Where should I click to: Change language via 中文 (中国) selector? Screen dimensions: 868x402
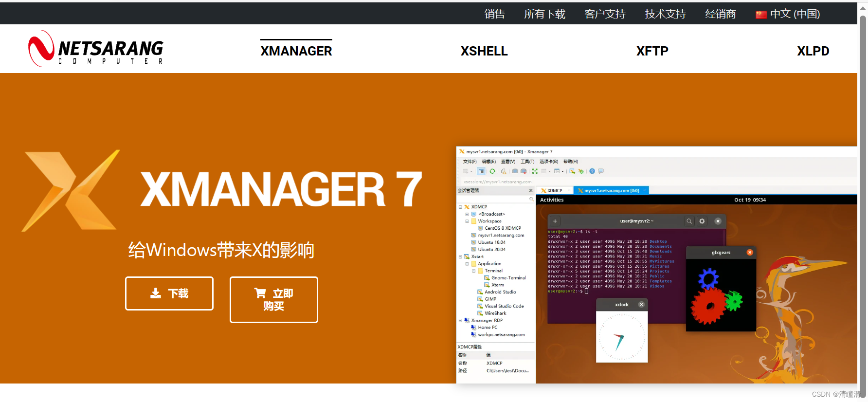pyautogui.click(x=788, y=14)
